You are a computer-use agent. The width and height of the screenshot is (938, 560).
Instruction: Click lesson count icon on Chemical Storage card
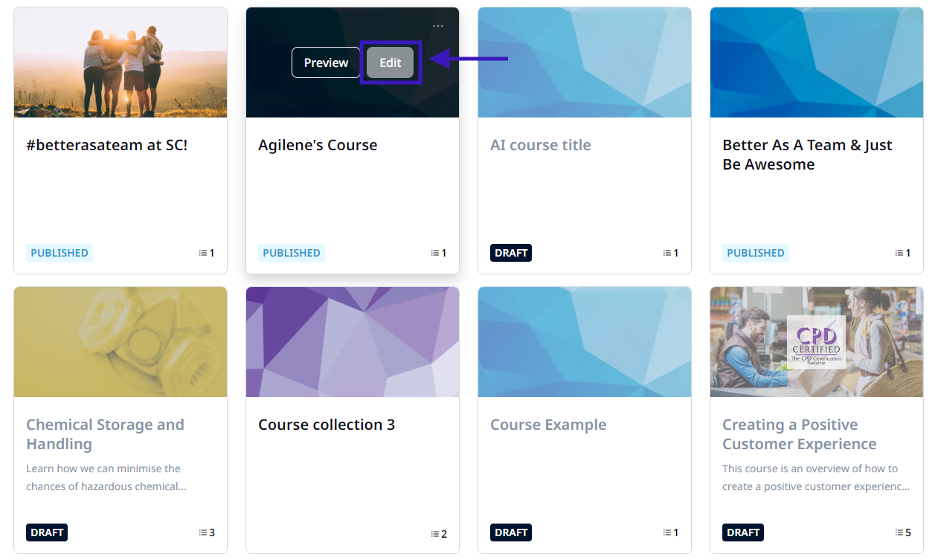(203, 532)
